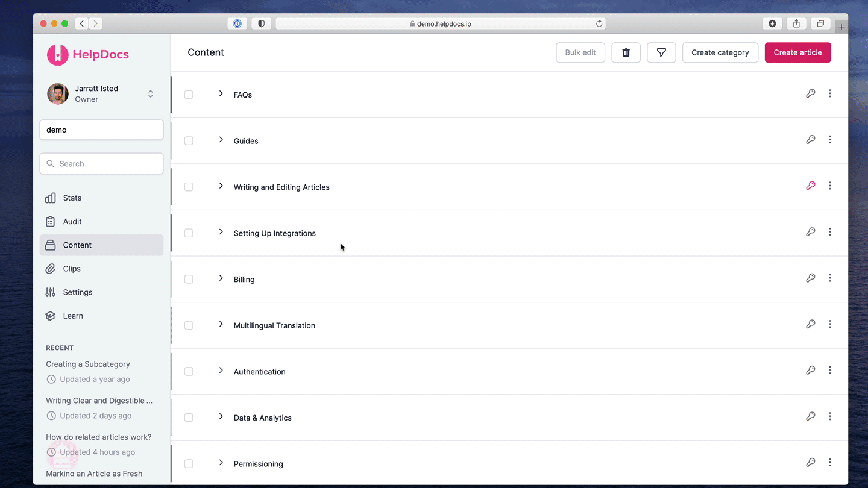868x488 pixels.
Task: Tick the FAQs checkbox
Action: click(189, 95)
